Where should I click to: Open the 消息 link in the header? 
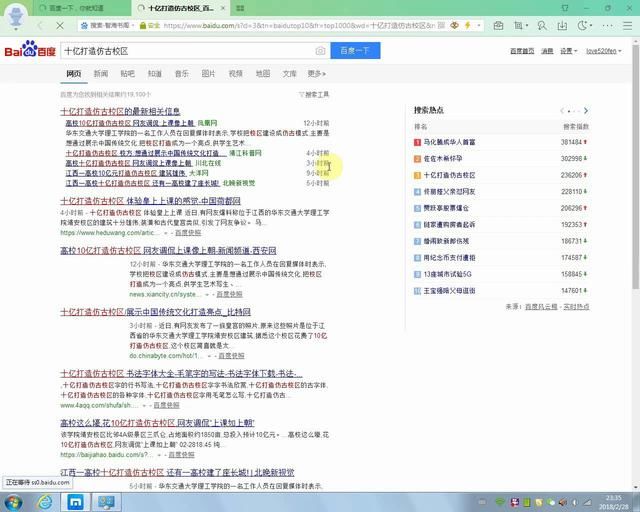547,51
